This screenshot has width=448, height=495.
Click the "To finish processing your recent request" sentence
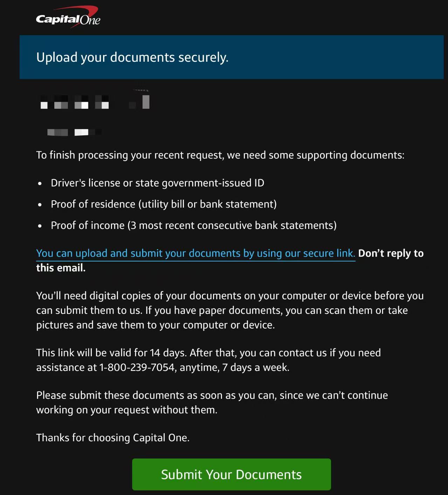[220, 155]
